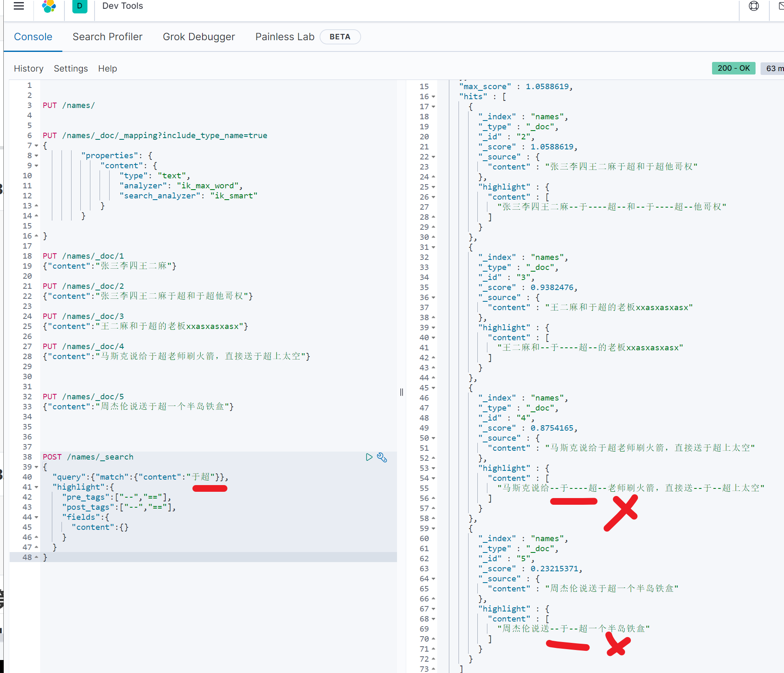This screenshot has height=673, width=784.
Task: Open the Grok Debugger tab
Action: tap(199, 37)
